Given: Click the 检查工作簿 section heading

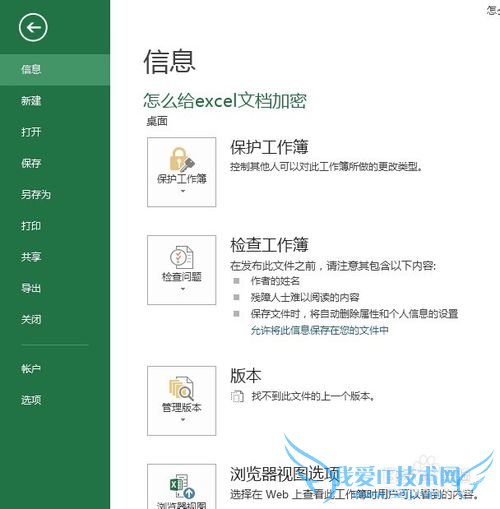Looking at the screenshot, I should click(x=269, y=245).
